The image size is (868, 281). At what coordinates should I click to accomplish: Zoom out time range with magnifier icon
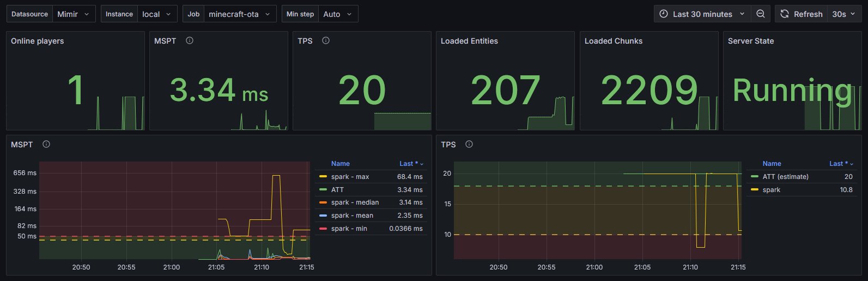click(x=761, y=14)
